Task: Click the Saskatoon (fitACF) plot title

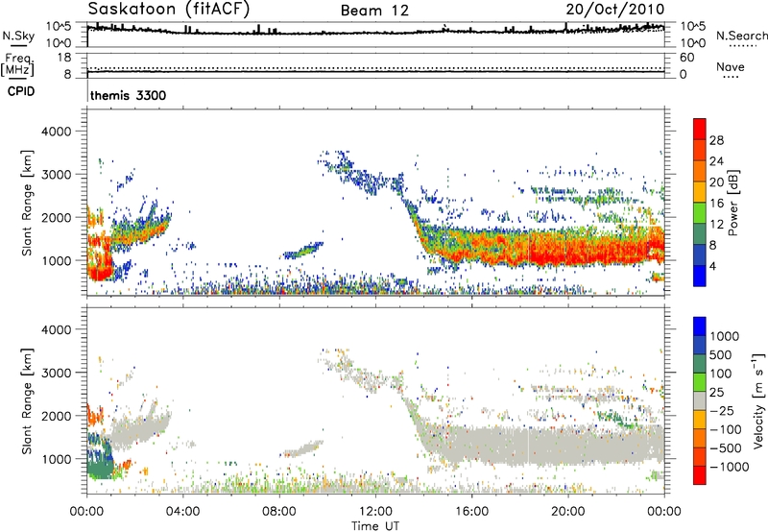Action: (169, 10)
